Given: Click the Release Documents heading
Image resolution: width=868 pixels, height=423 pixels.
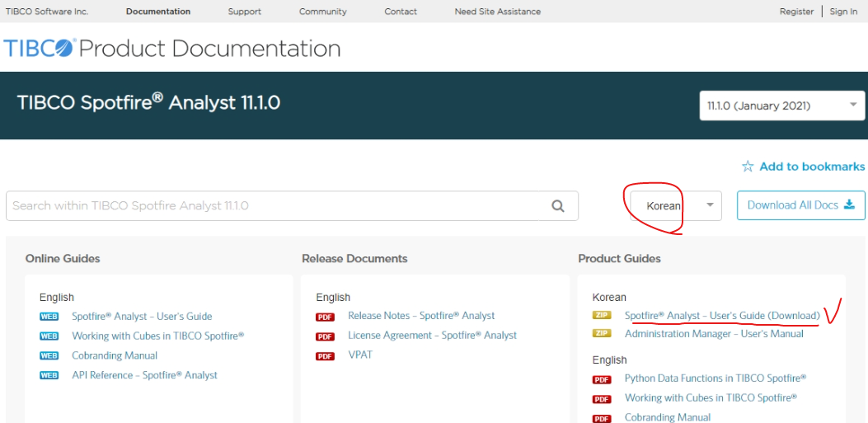Looking at the screenshot, I should click(x=354, y=259).
